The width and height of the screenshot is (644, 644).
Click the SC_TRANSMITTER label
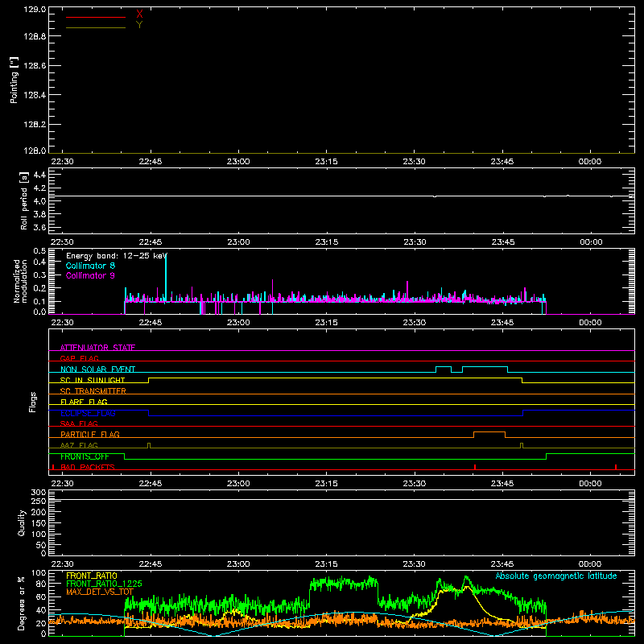[93, 391]
